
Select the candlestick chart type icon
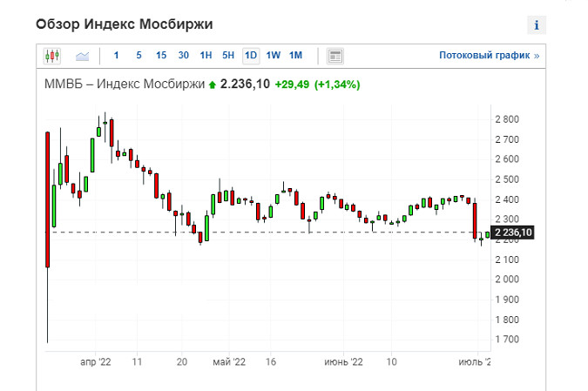[52, 56]
